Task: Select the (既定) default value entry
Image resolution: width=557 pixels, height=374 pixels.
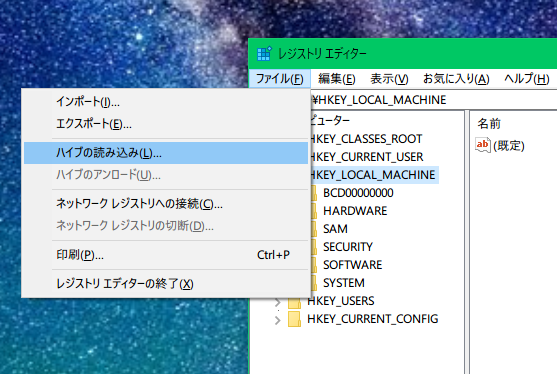Action: coord(509,146)
